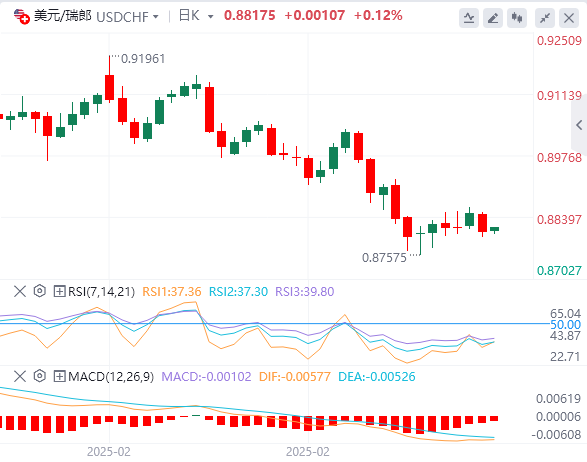
Task: Click the 美元/瑞郎 pair name
Action: pos(63,16)
